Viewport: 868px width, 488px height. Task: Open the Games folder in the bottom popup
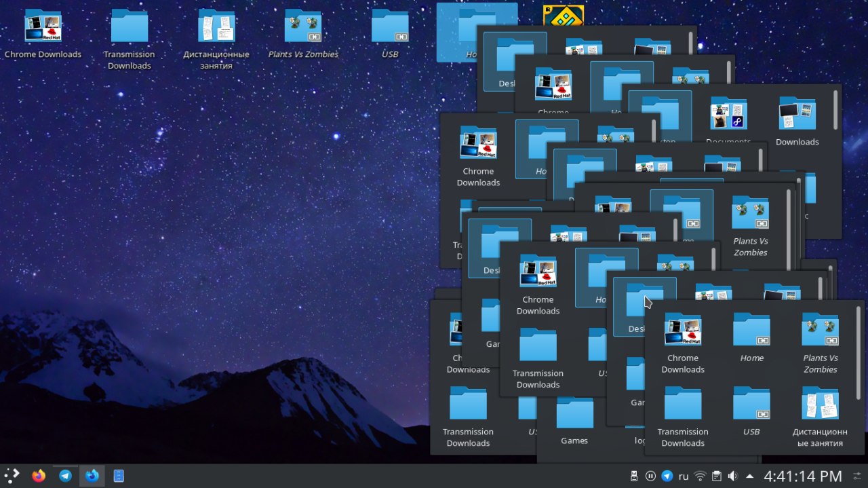(x=574, y=421)
